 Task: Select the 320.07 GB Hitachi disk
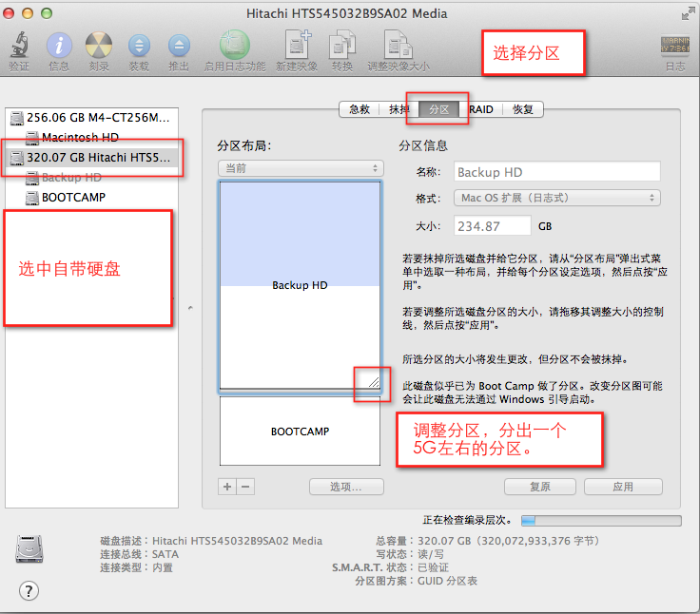coord(91,158)
